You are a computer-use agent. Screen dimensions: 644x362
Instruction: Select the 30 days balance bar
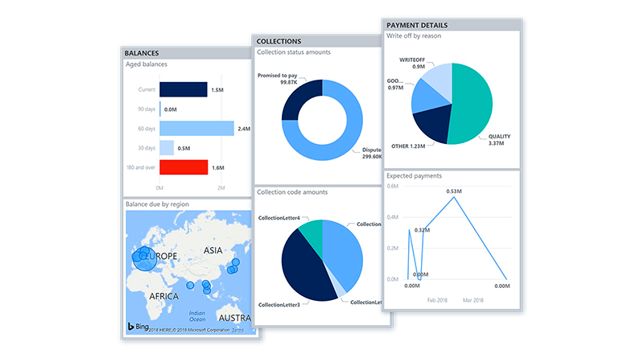tap(167, 148)
